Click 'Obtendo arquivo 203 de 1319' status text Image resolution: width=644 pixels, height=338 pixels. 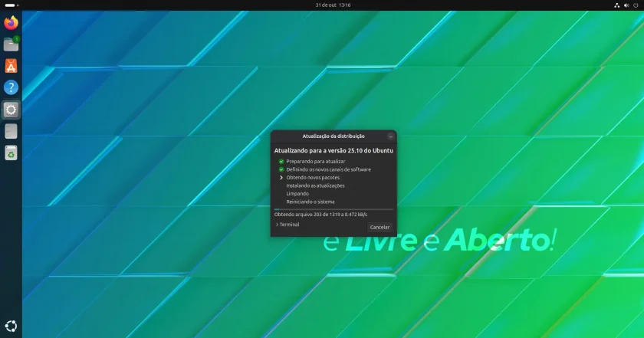point(320,215)
